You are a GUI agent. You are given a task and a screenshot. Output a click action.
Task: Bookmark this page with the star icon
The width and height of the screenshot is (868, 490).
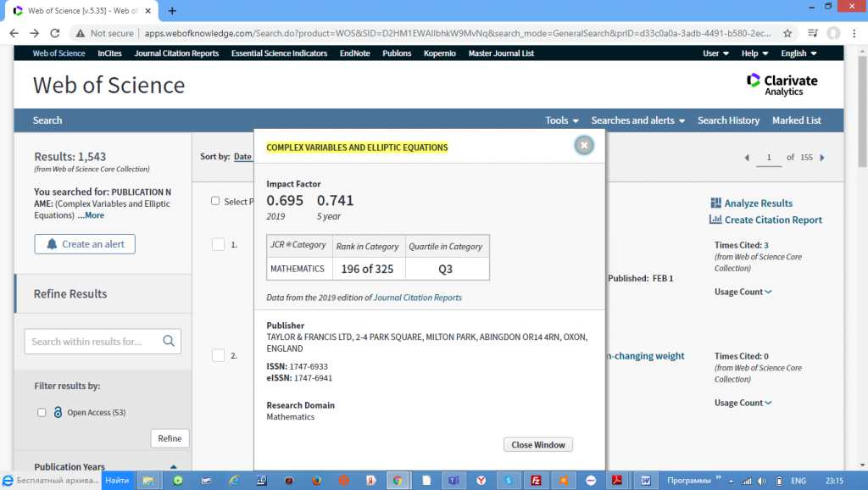pyautogui.click(x=787, y=33)
